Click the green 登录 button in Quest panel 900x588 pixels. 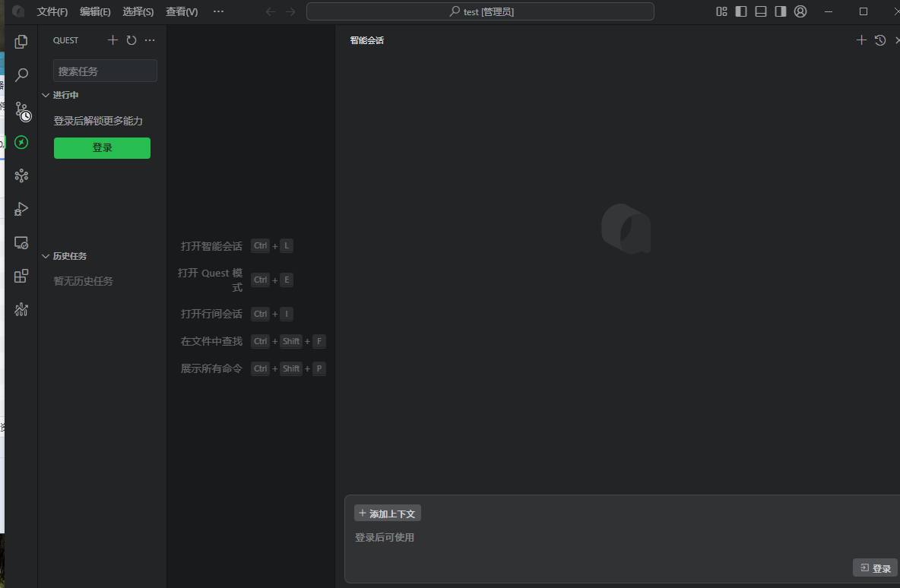pyautogui.click(x=102, y=148)
